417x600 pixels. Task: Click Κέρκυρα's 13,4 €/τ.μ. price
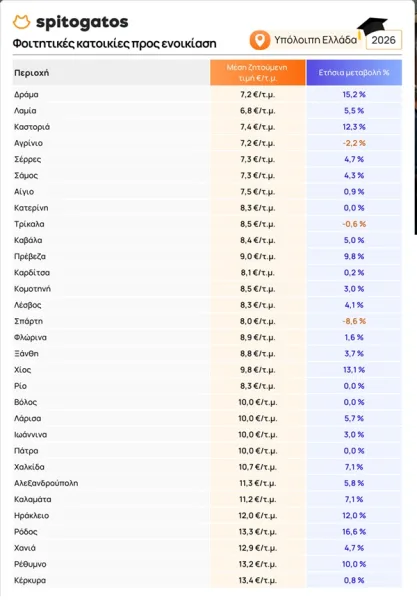tap(258, 580)
